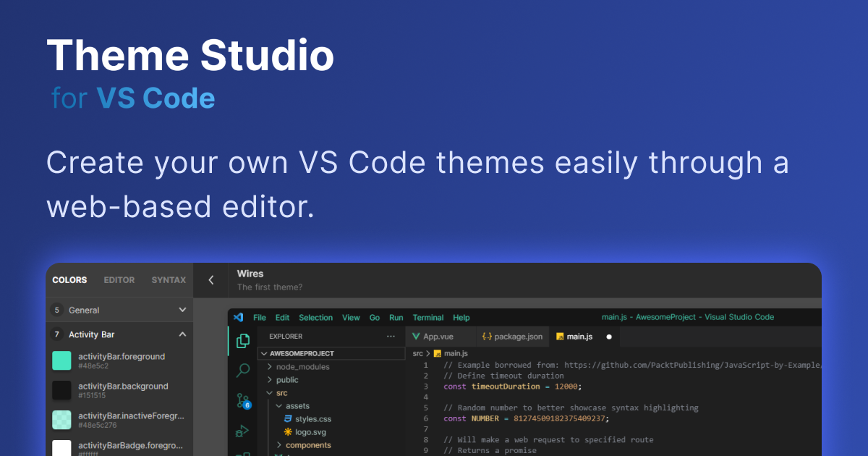The image size is (868, 456).
Task: Click the activityBar.background color swatch
Action: (x=61, y=390)
